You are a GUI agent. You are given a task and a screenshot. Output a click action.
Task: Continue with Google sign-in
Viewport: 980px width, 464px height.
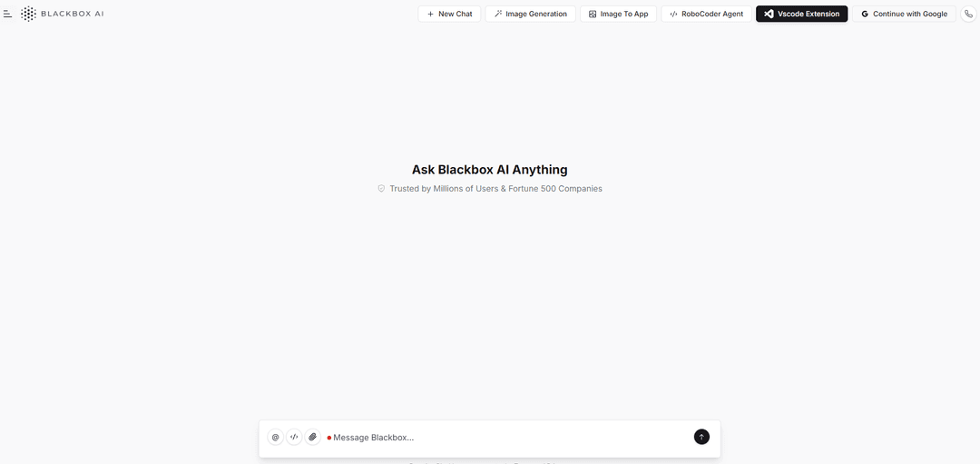tap(904, 14)
